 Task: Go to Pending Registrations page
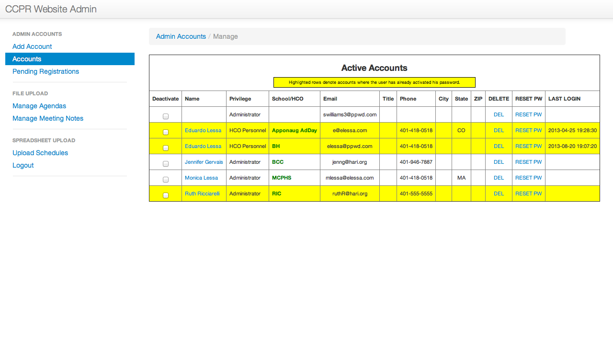click(x=45, y=71)
